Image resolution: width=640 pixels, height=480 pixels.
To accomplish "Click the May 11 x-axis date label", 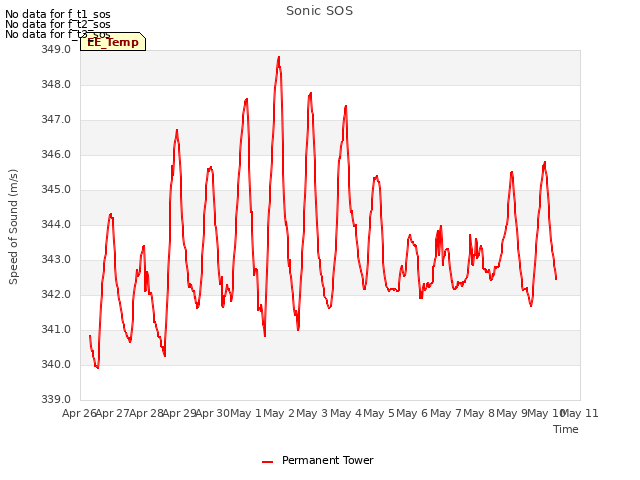I will 580,414.
